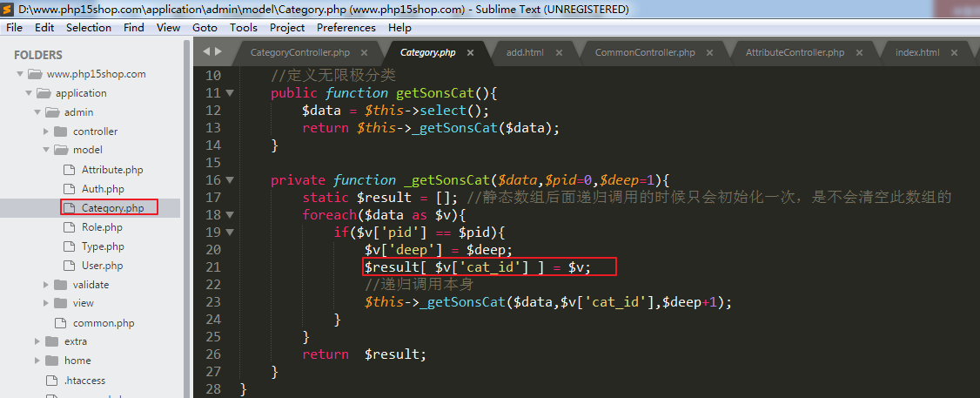Open Attribute.php from the sidebar
The image size is (980, 398).
tap(112, 170)
